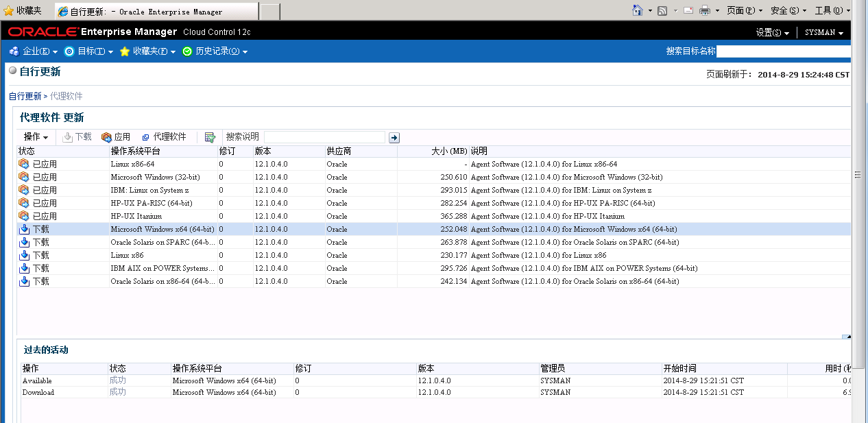
Task: Click download icon for Oracle Solaris x86-64 row
Action: click(24, 281)
